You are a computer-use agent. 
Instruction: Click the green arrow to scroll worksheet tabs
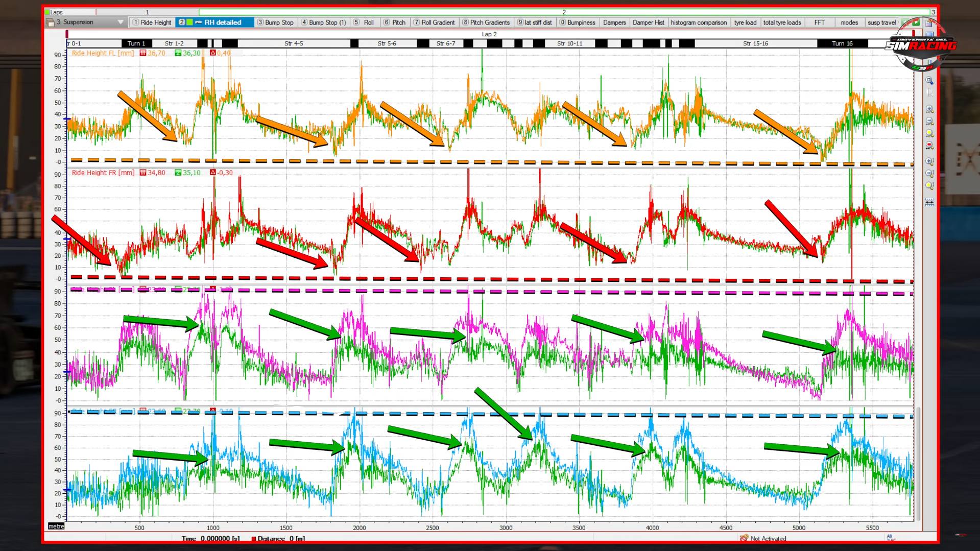click(x=916, y=22)
